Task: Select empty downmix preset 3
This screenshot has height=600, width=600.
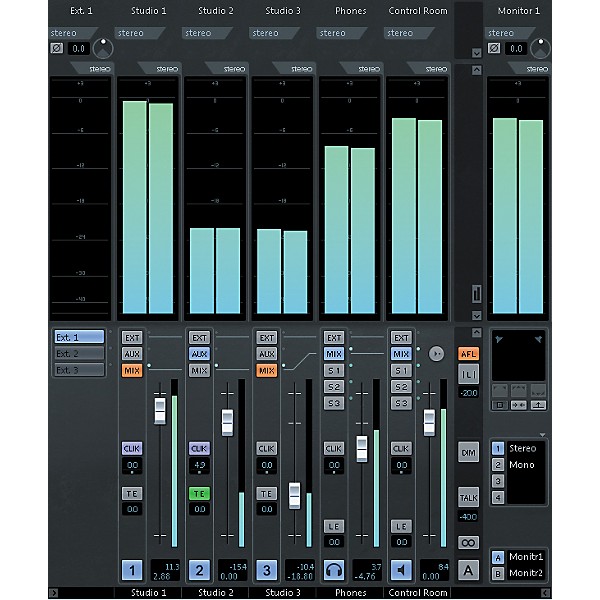Action: point(498,481)
